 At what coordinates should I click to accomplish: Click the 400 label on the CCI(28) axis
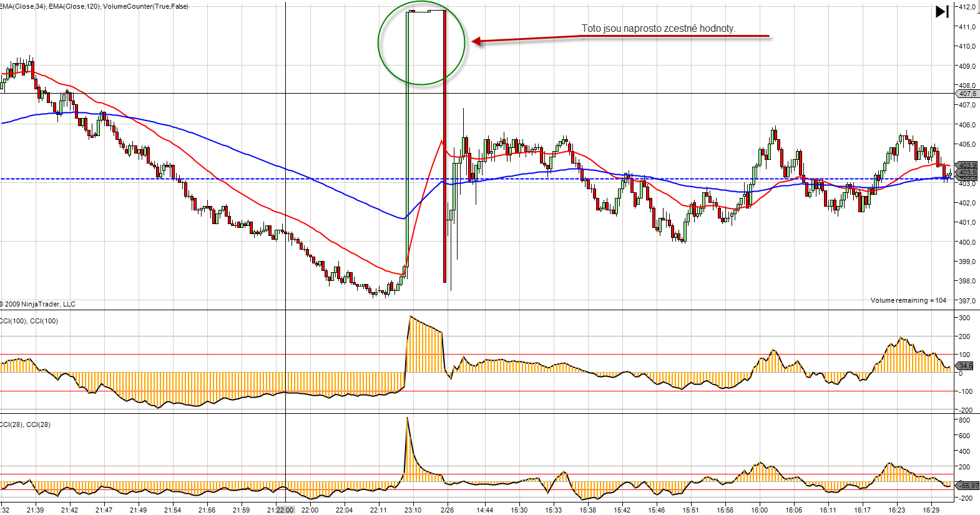coord(964,451)
